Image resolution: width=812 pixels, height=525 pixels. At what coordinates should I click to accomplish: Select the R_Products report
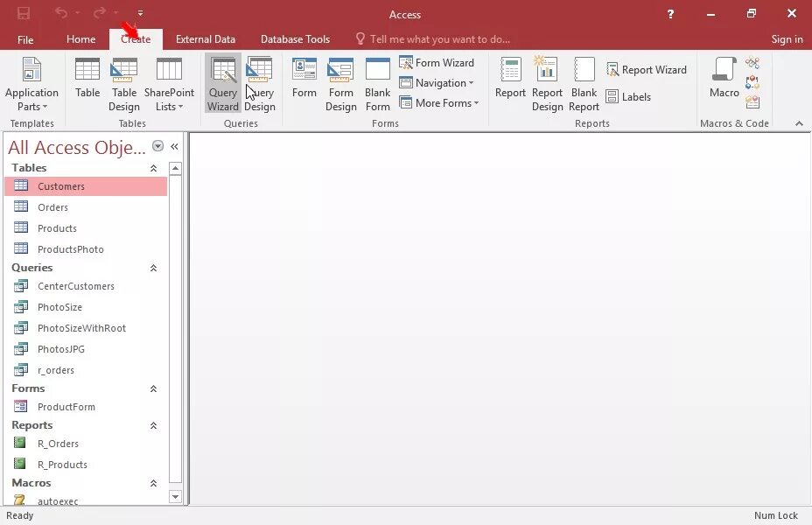point(86,465)
